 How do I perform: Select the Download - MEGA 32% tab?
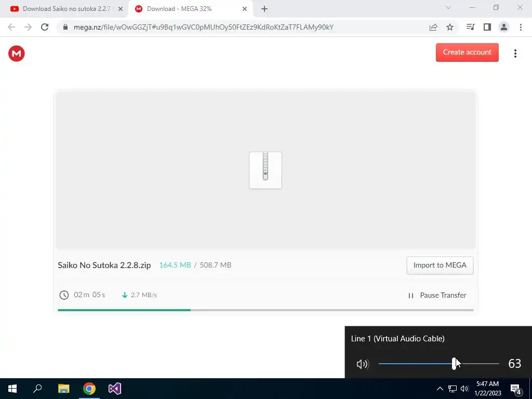[190, 9]
